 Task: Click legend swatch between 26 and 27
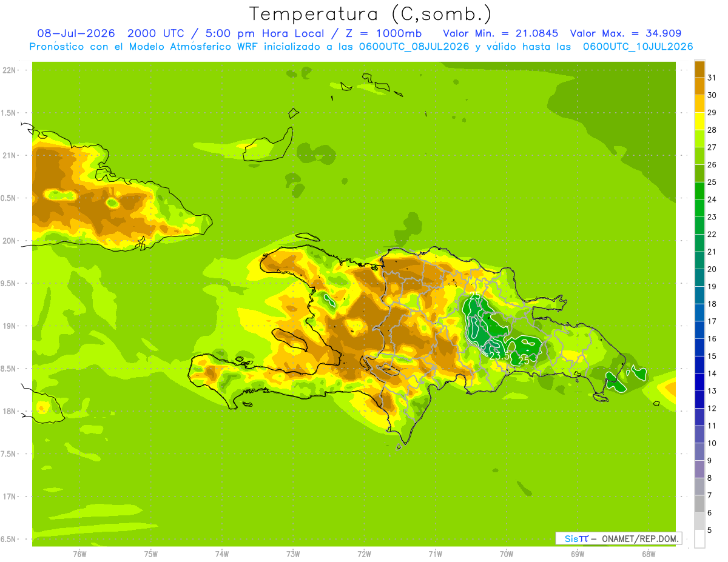pyautogui.click(x=699, y=156)
